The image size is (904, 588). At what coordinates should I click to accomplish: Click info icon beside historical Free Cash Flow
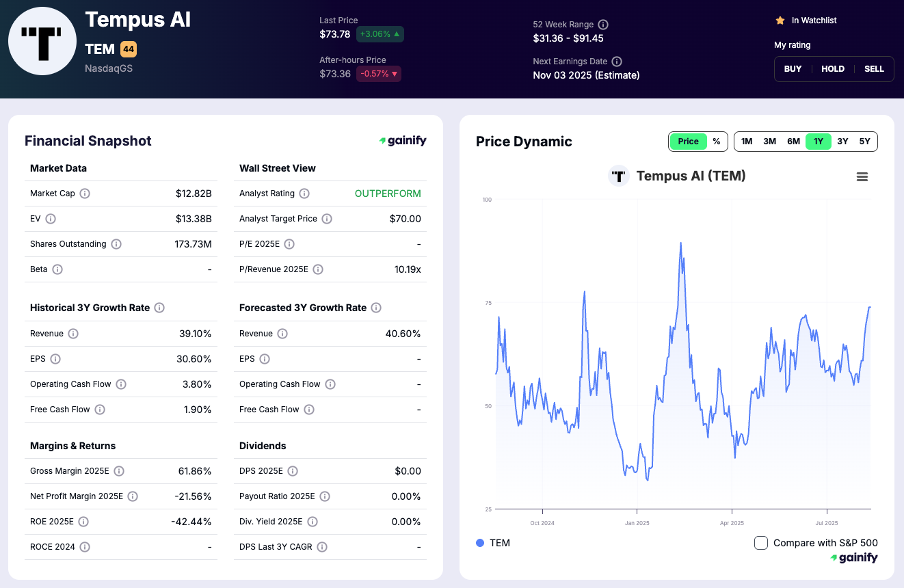coord(100,410)
